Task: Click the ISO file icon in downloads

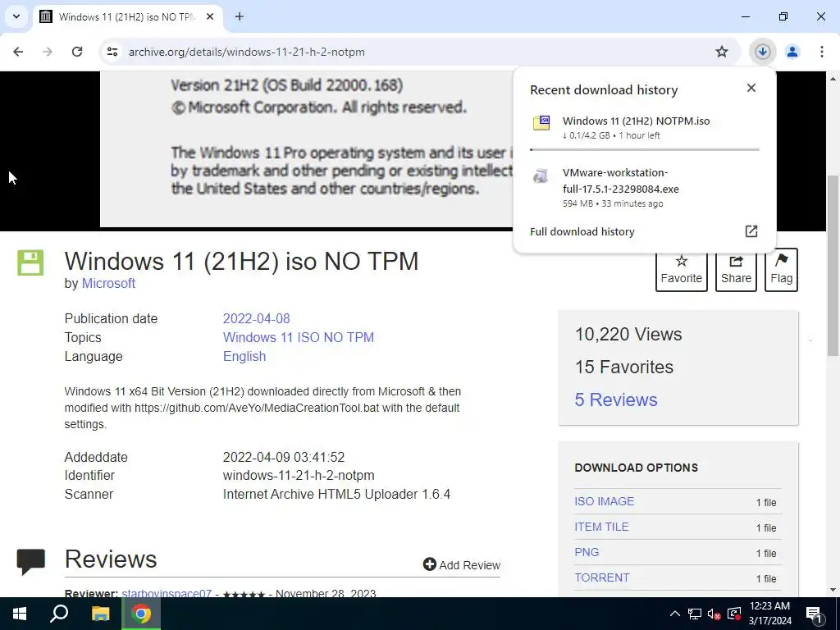Action: [541, 123]
